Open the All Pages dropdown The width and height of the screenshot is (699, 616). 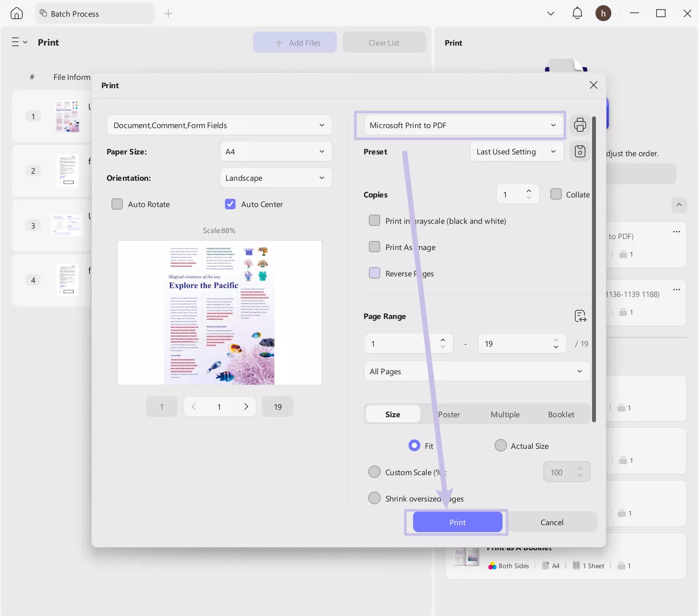coord(477,371)
